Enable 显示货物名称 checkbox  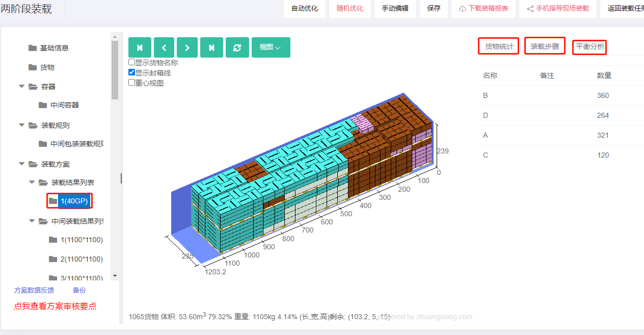(131, 63)
